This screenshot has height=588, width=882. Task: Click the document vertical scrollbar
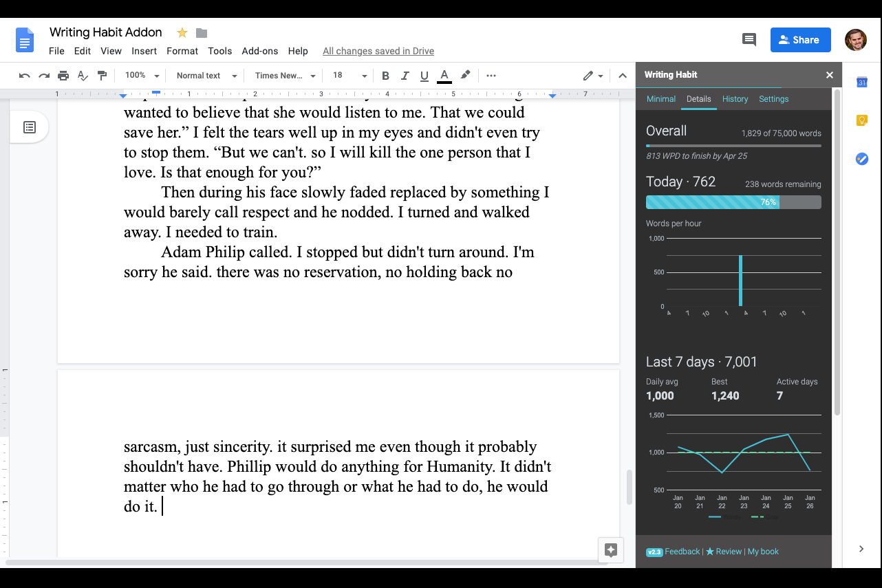628,488
